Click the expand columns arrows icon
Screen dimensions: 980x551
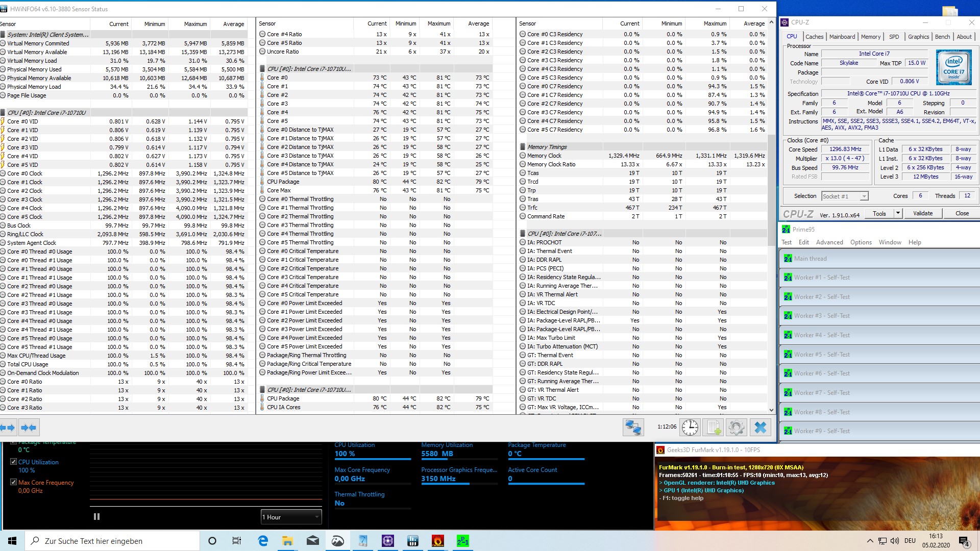point(8,428)
